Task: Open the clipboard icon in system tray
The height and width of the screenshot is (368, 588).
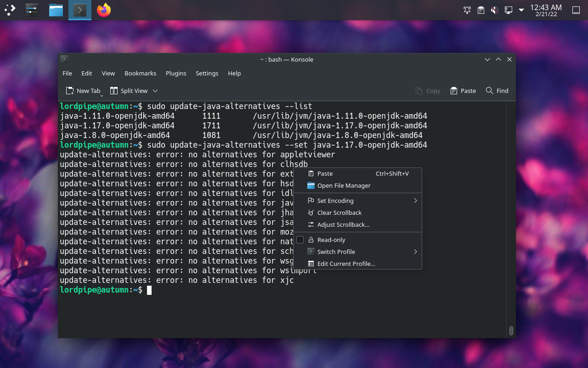Action: (x=481, y=10)
